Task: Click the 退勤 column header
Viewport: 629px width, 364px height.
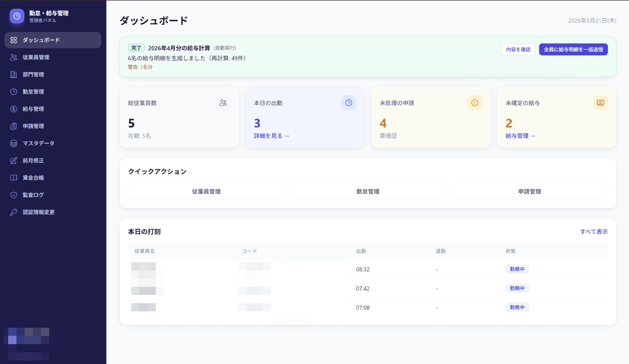Action: point(441,251)
